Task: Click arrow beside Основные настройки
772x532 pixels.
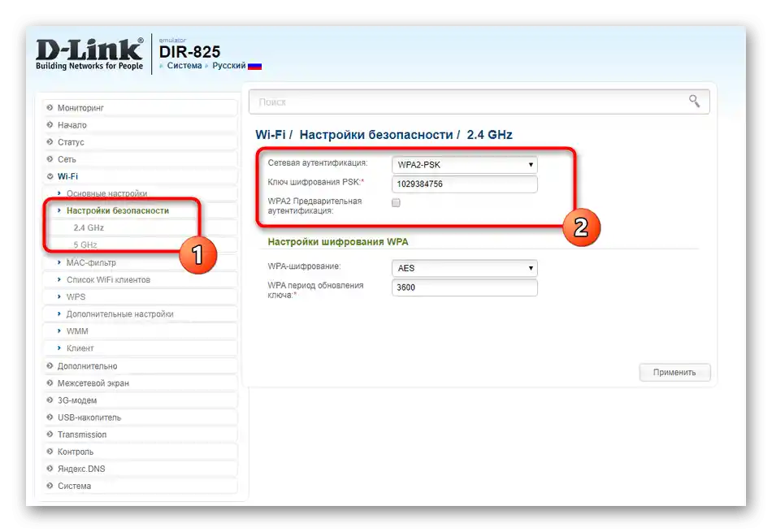Action: (x=59, y=193)
